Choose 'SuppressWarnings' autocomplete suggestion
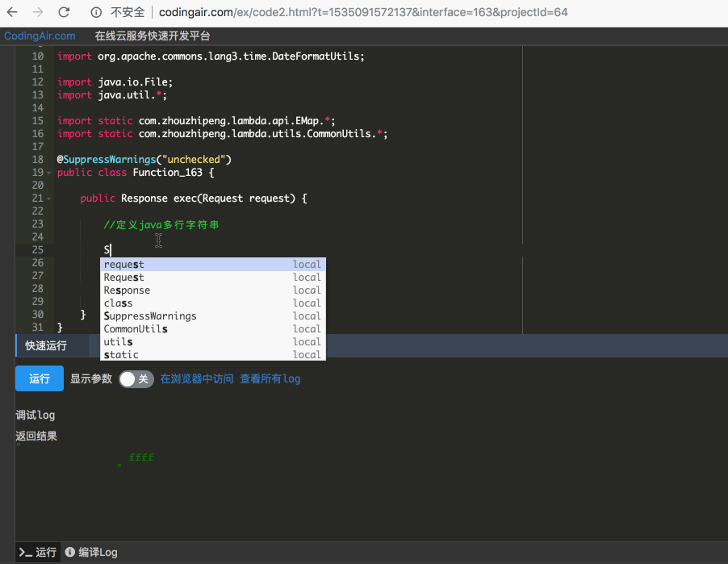Screen dimensions: 728x564 point(150,316)
